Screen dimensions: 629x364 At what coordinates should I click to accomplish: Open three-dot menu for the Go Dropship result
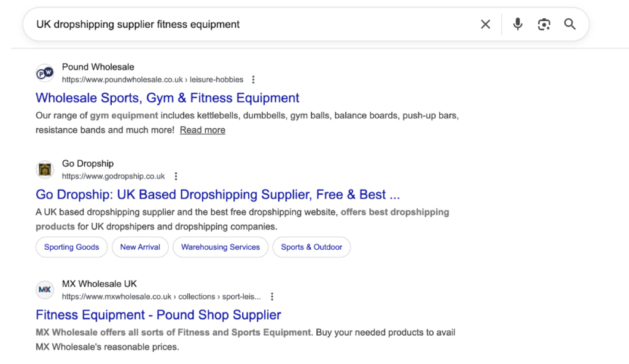(176, 176)
